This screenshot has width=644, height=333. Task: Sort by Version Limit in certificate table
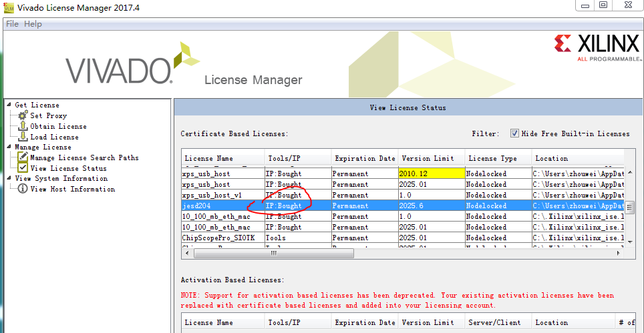point(432,158)
